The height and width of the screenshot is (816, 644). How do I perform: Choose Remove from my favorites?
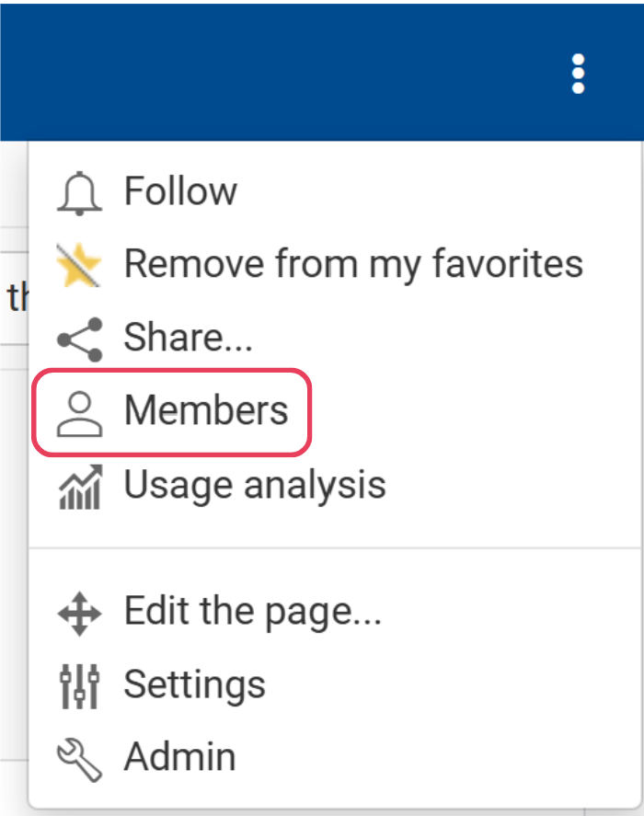tap(353, 265)
